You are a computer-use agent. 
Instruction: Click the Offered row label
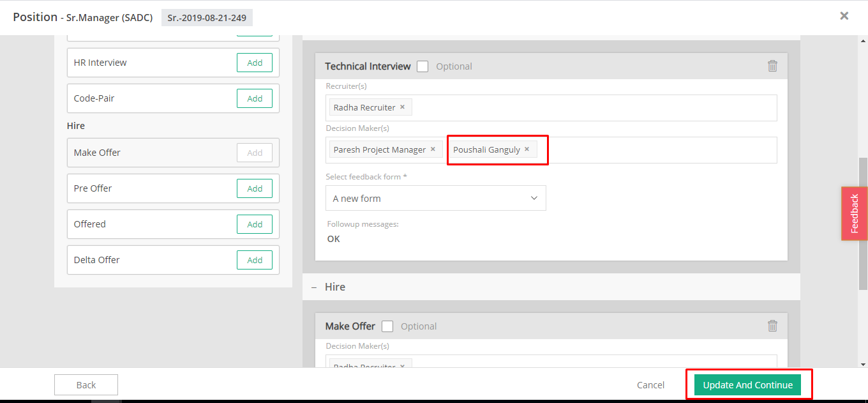(x=89, y=224)
